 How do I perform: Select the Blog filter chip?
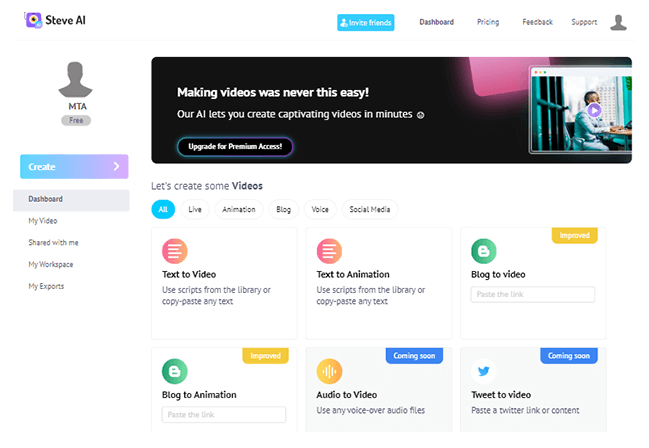(x=284, y=210)
